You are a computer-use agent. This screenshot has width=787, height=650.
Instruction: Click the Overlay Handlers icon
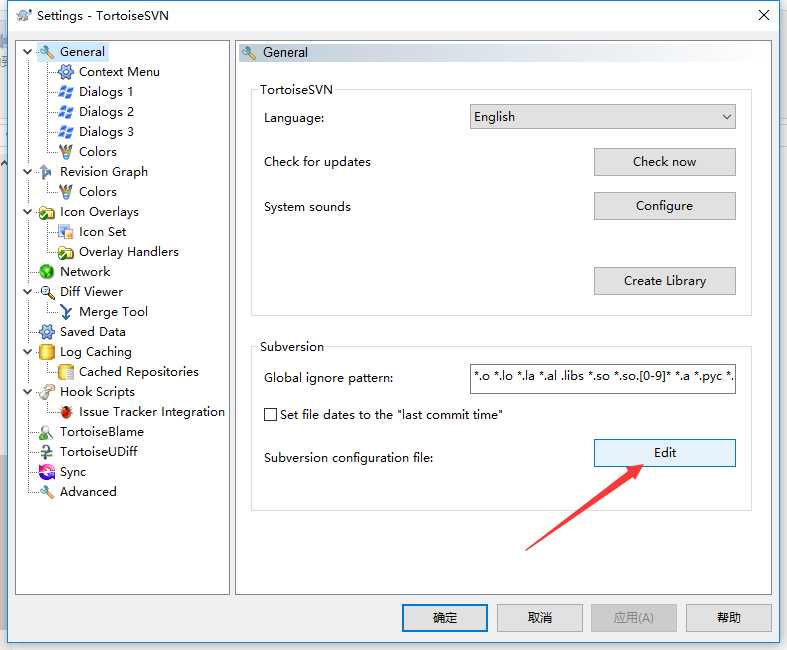click(x=66, y=252)
